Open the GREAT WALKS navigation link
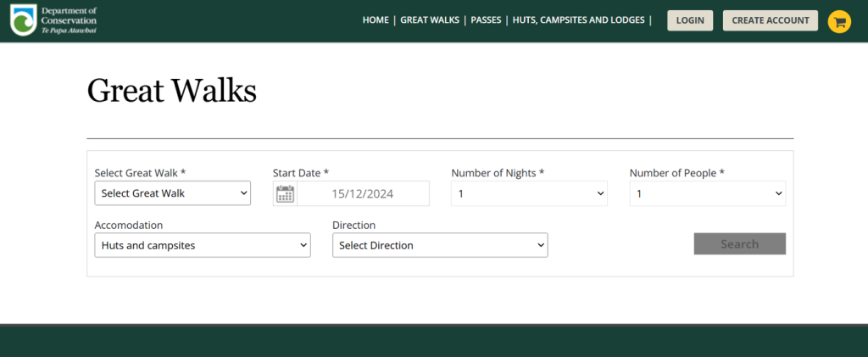868x357 pixels. pos(431,20)
